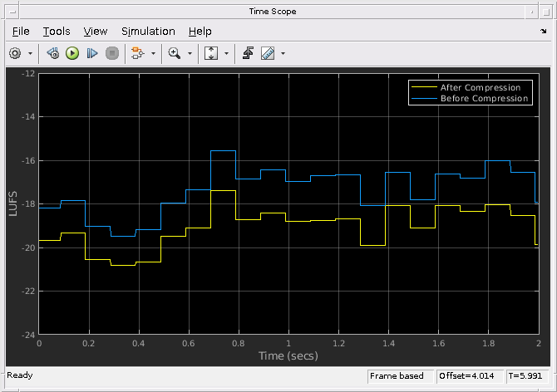Toggle the cursor measurements ruler icon
This screenshot has width=557, height=392.
click(268, 53)
